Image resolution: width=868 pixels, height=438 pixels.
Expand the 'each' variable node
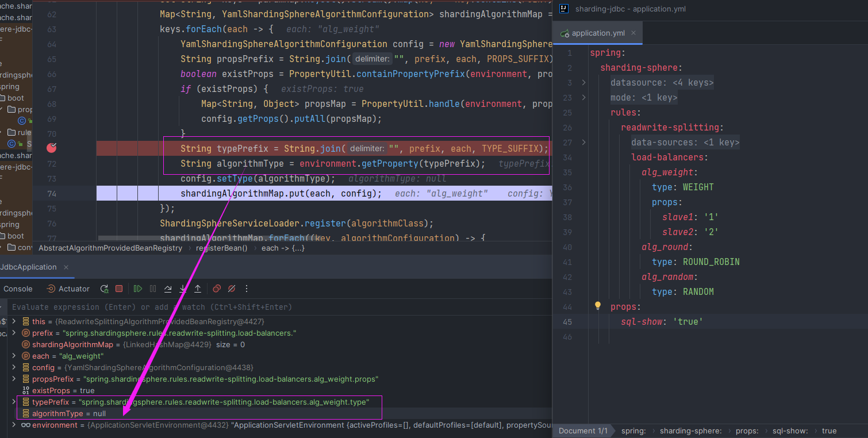pos(14,356)
